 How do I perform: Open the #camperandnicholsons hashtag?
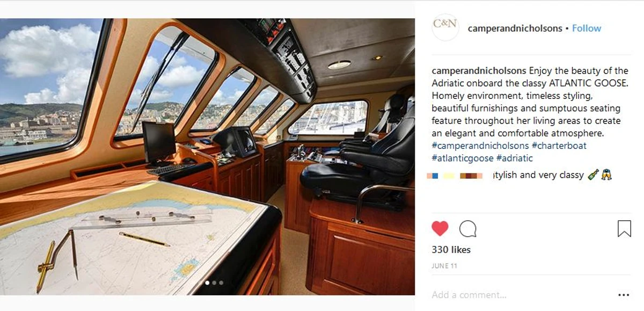(480, 146)
